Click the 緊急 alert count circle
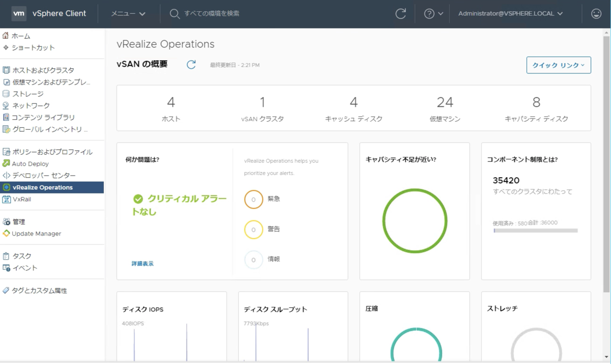Image resolution: width=611 pixels, height=364 pixels. (254, 199)
